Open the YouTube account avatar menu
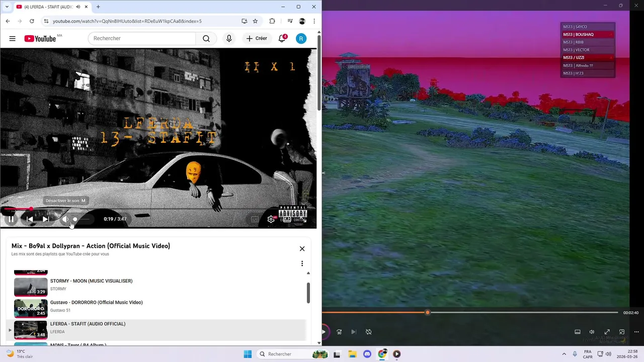Screen dimensions: 644x362 pyautogui.click(x=301, y=39)
